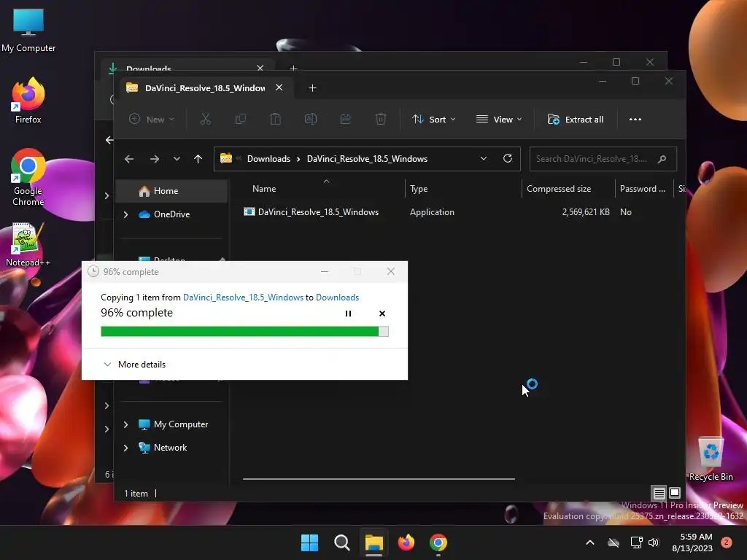
Task: Open the volume control in system tray
Action: (x=654, y=542)
